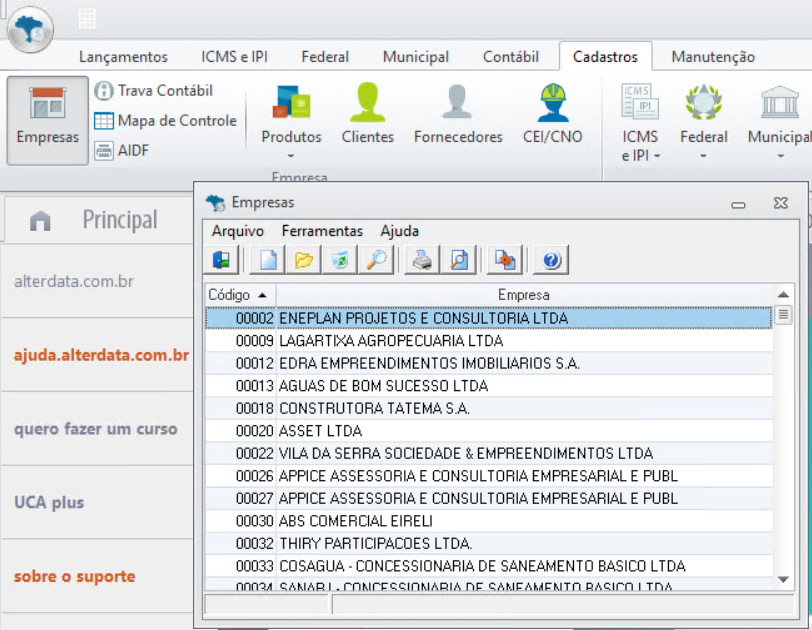The height and width of the screenshot is (630, 812).
Task: Switch to the Manutenção ribbon tab
Action: pyautogui.click(x=713, y=57)
